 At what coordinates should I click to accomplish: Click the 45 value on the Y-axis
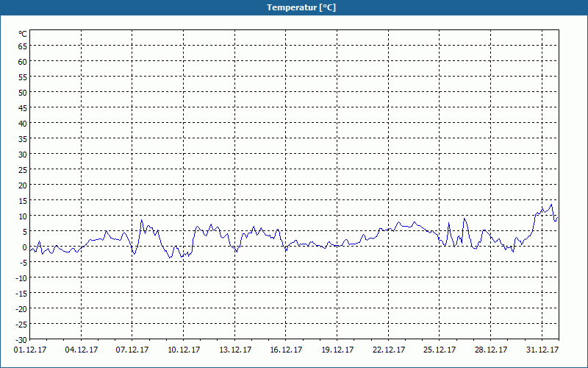23,107
